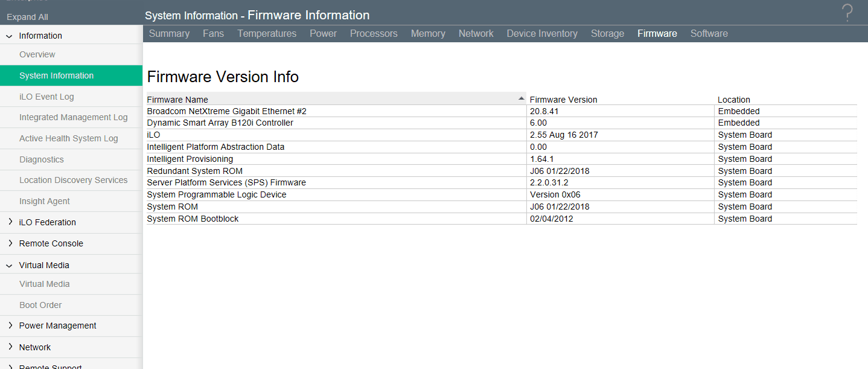868x369 pixels.
Task: Go to the Processors tab
Action: [x=374, y=34]
